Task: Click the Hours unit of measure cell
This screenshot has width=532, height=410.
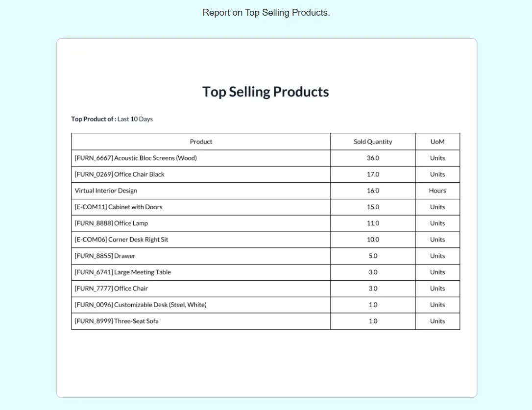Action: tap(437, 191)
